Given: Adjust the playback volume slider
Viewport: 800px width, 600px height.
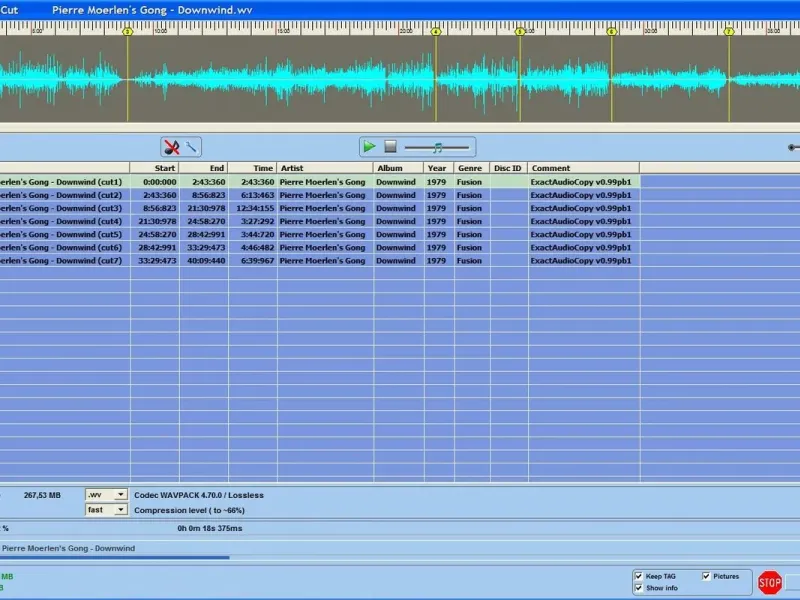Looking at the screenshot, I should [x=437, y=147].
